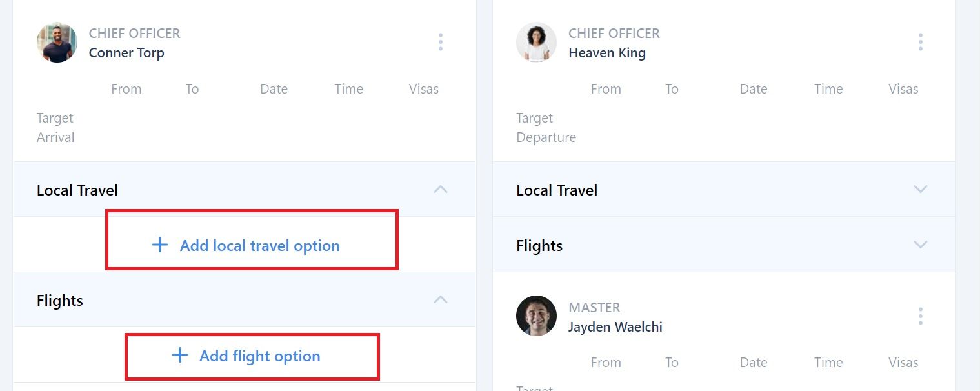This screenshot has height=391, width=980.
Task: Select the Conner Torp name text
Action: [126, 53]
